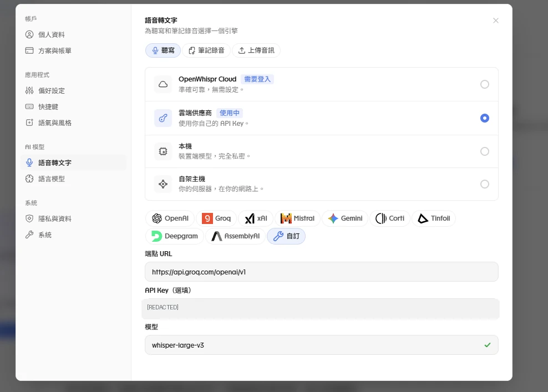Choose the AssemblyAI provider
Viewport: 548px width, 392px height.
click(x=235, y=236)
